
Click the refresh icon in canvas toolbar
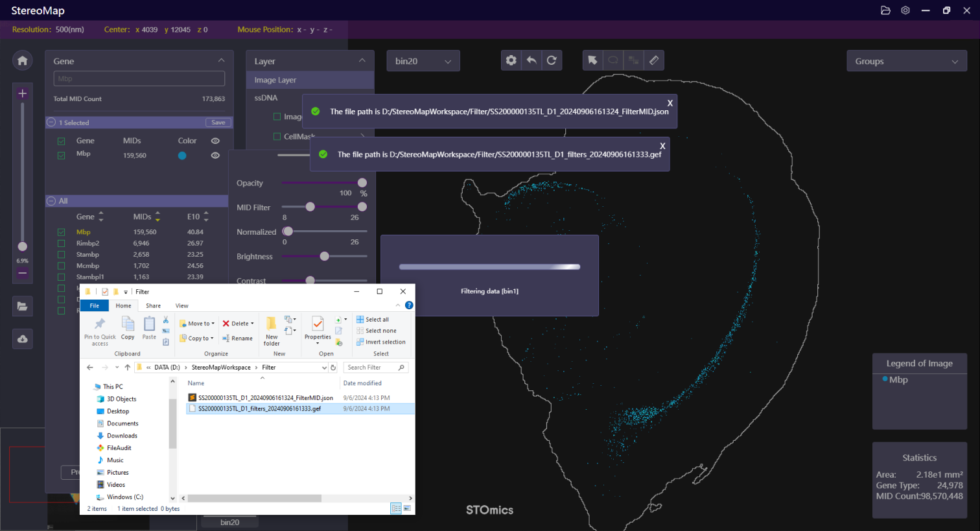click(552, 60)
